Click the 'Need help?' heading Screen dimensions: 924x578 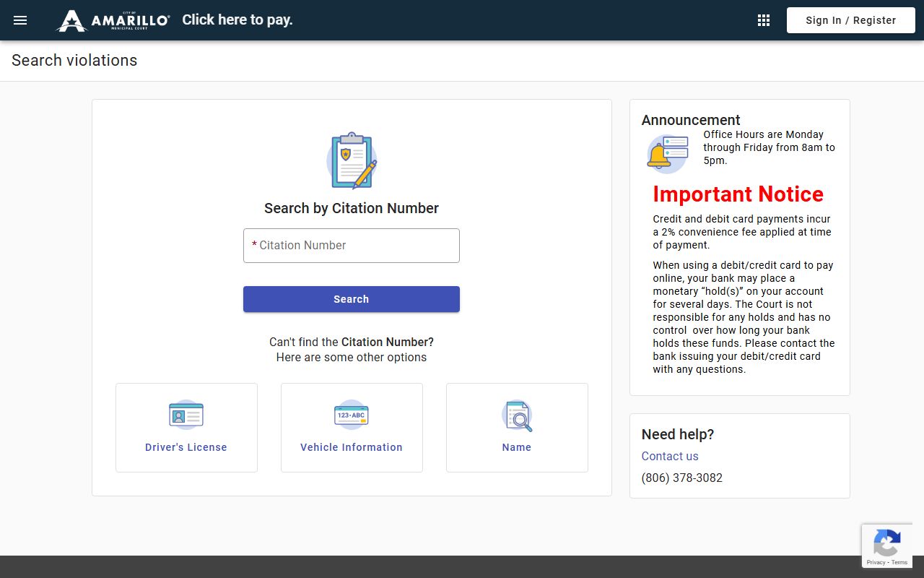(678, 434)
